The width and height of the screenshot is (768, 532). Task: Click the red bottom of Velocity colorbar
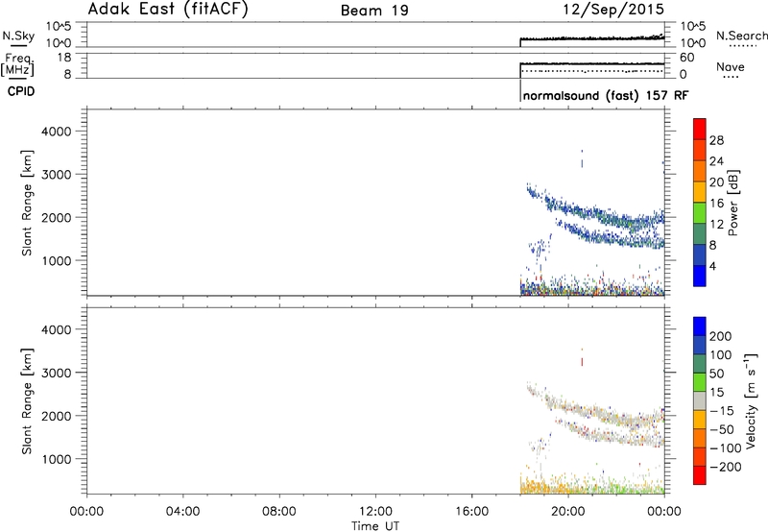(700, 475)
